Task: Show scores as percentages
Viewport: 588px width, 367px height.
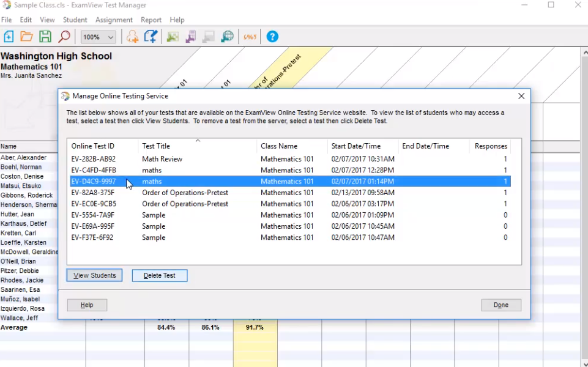Action: pos(250,37)
